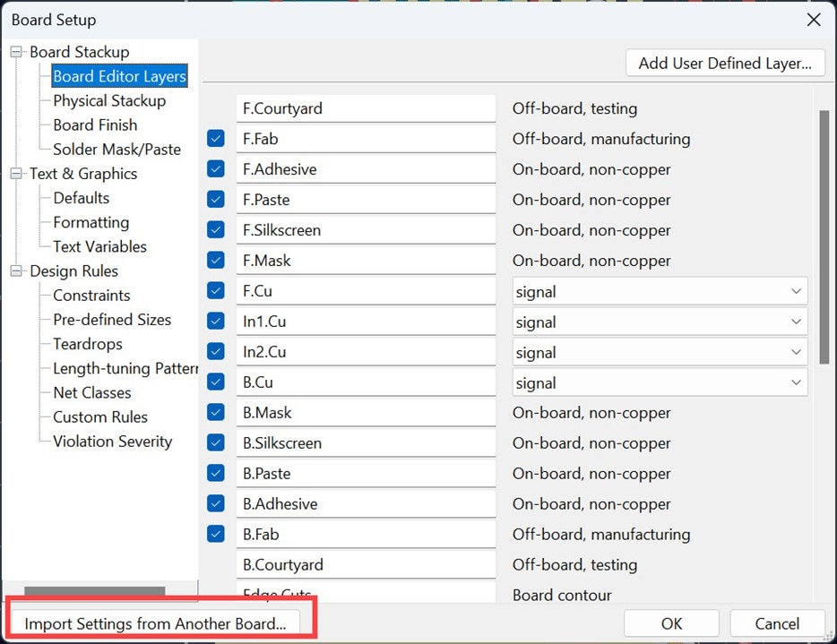Open the B.Cu layer type dropdown
The height and width of the screenshot is (644, 837).
coord(660,382)
